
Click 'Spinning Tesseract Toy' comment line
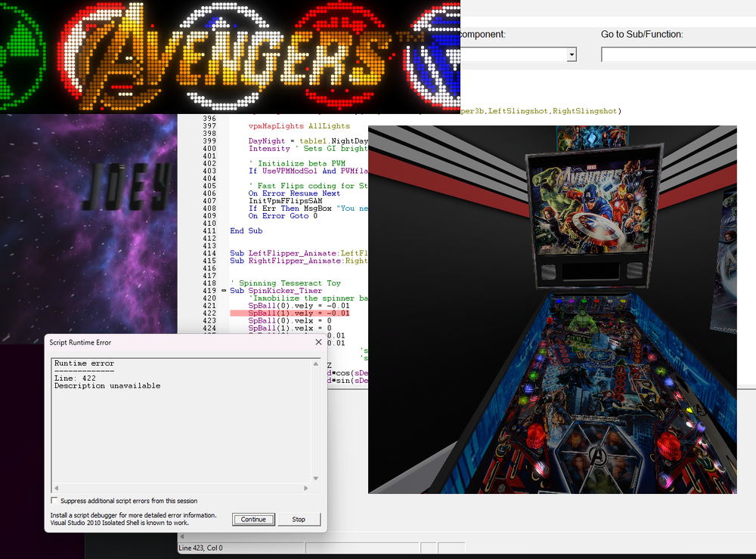[286, 283]
